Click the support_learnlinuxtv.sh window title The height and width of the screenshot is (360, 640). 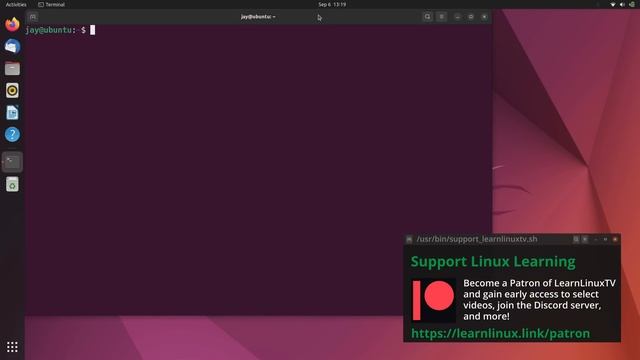coord(477,239)
